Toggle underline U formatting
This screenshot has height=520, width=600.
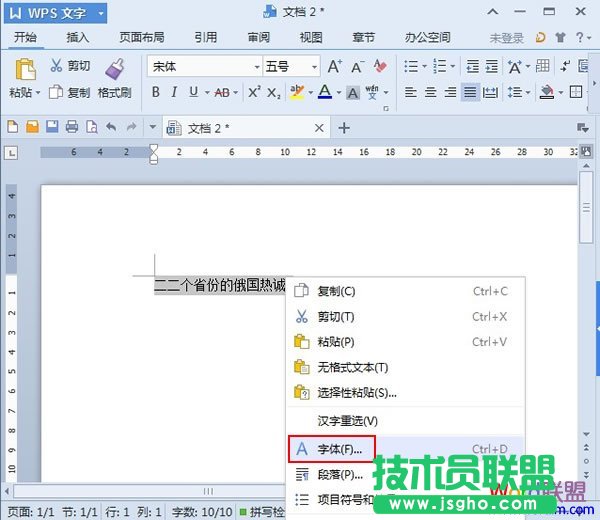[194, 92]
